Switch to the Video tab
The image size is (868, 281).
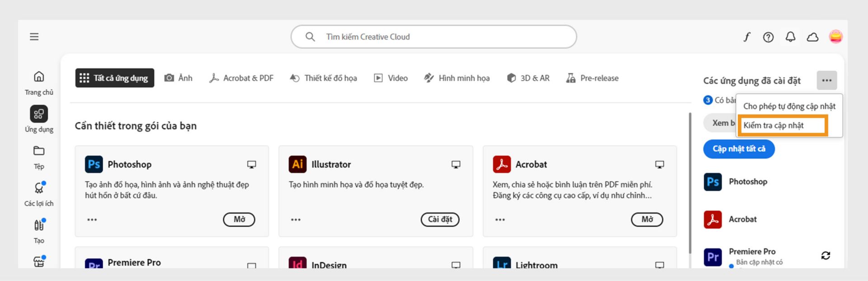point(391,78)
